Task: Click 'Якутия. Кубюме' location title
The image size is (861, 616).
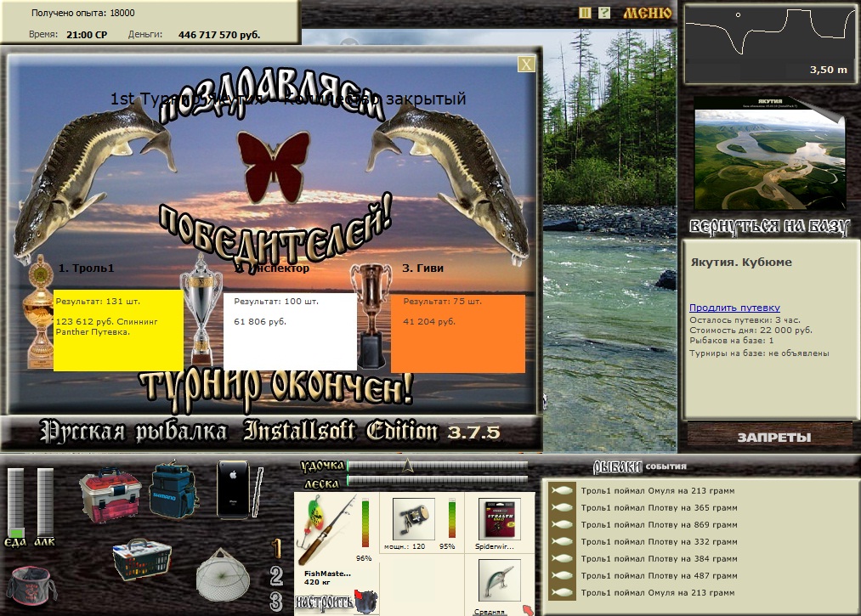Action: coord(741,263)
